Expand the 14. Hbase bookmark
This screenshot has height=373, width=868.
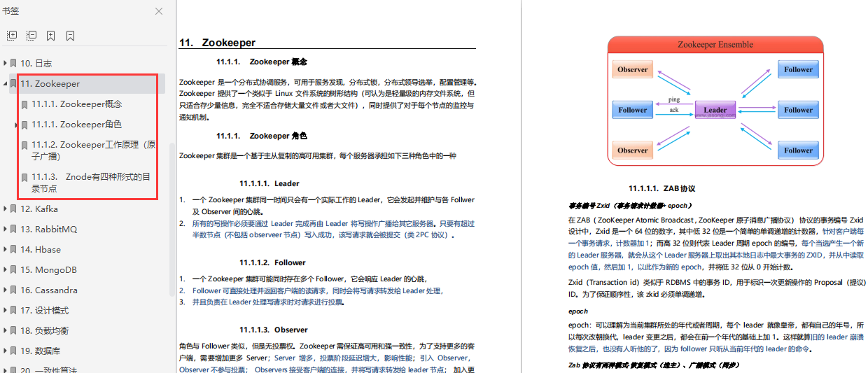[x=5, y=250]
